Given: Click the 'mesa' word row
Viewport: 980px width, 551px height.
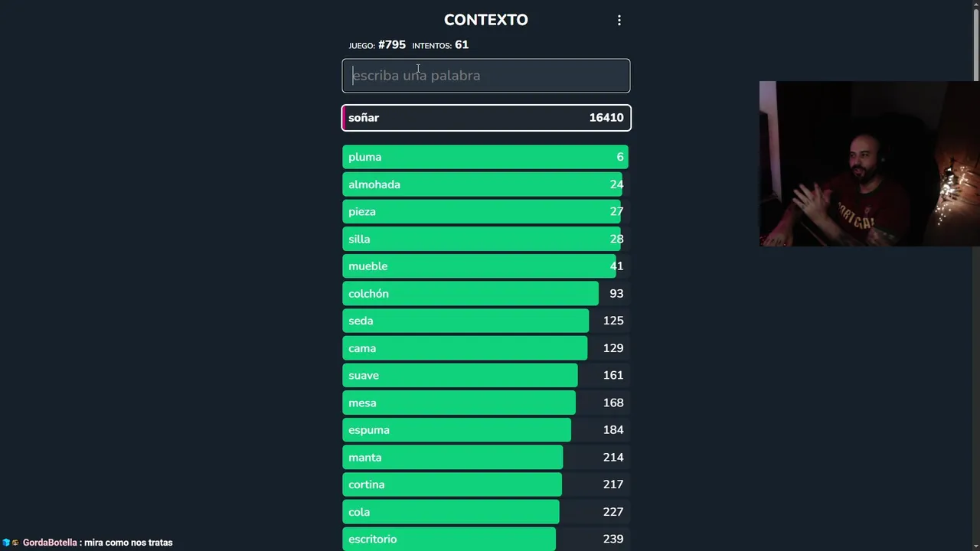Looking at the screenshot, I should (x=485, y=403).
